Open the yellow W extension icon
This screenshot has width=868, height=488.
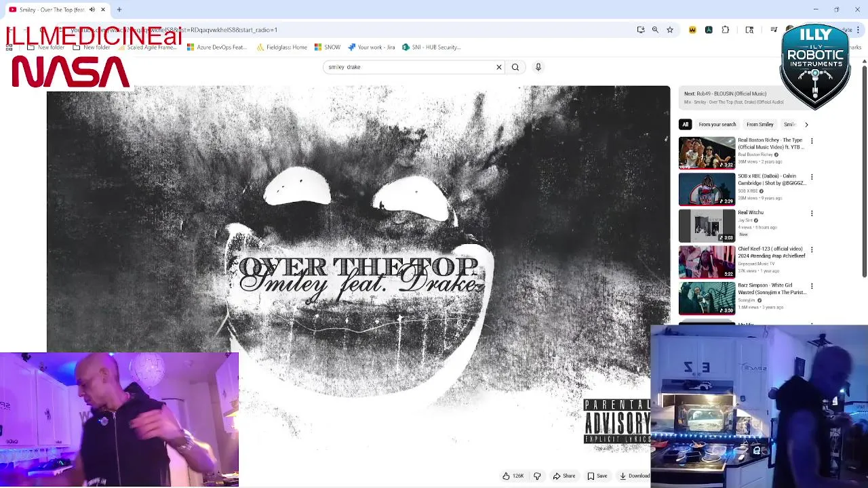coord(692,30)
